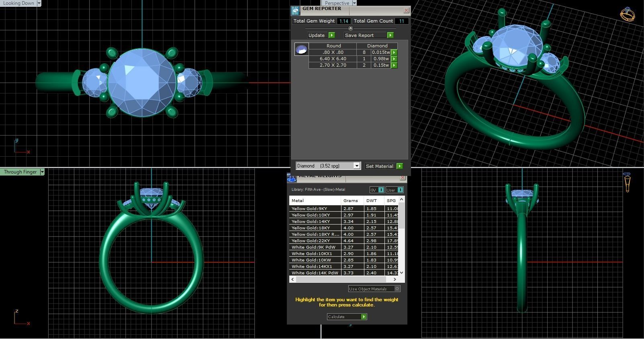The image size is (644, 339).
Task: Click green arrow beside Set Material
Action: (x=399, y=166)
